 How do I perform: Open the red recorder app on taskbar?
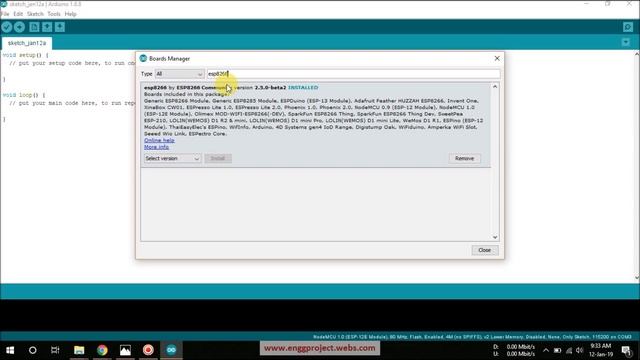click(148, 350)
